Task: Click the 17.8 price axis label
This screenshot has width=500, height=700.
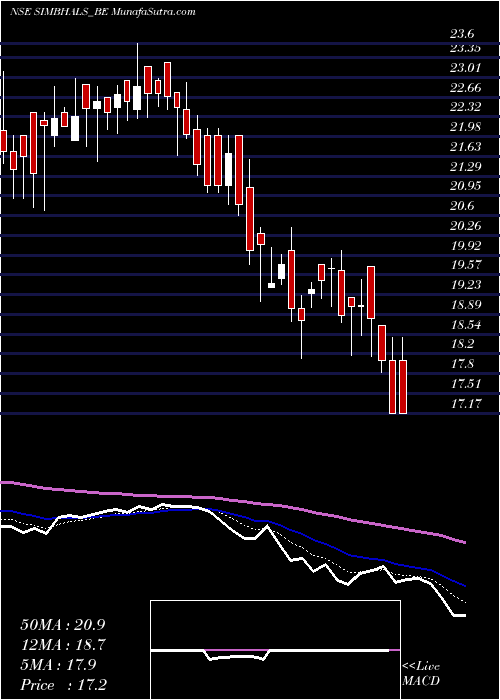Action: 462,363
